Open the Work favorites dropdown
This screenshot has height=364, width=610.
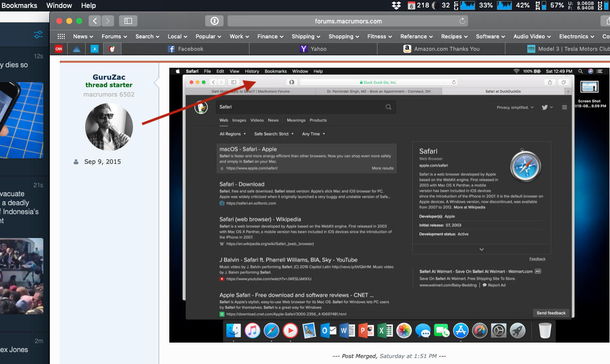240,36
